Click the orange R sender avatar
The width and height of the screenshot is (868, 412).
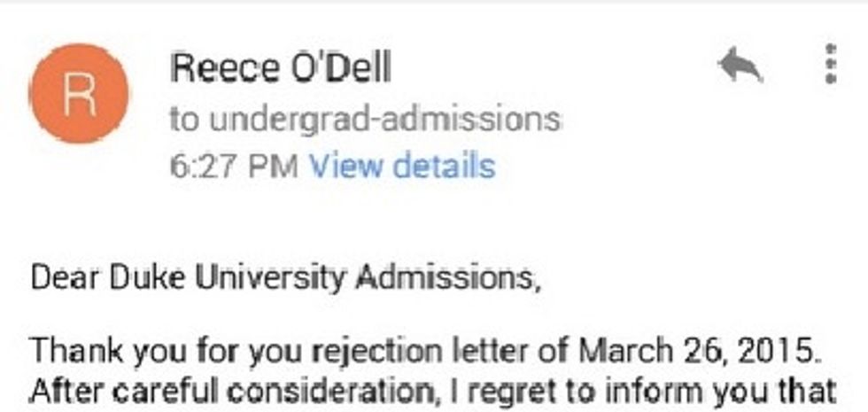[x=79, y=91]
